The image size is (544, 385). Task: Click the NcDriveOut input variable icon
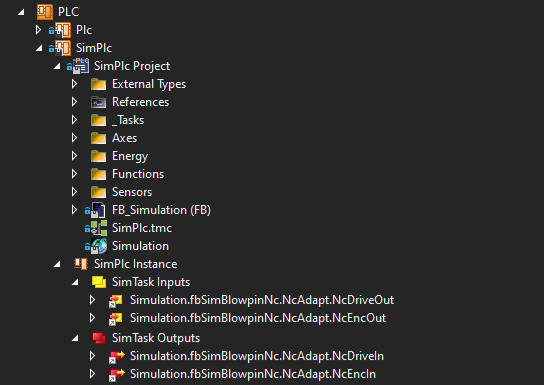point(116,300)
